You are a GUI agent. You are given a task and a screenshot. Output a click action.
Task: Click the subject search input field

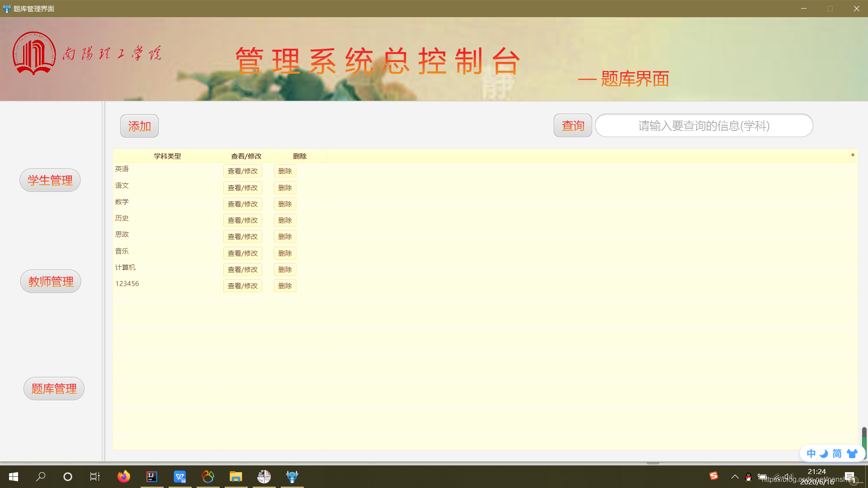coord(703,126)
